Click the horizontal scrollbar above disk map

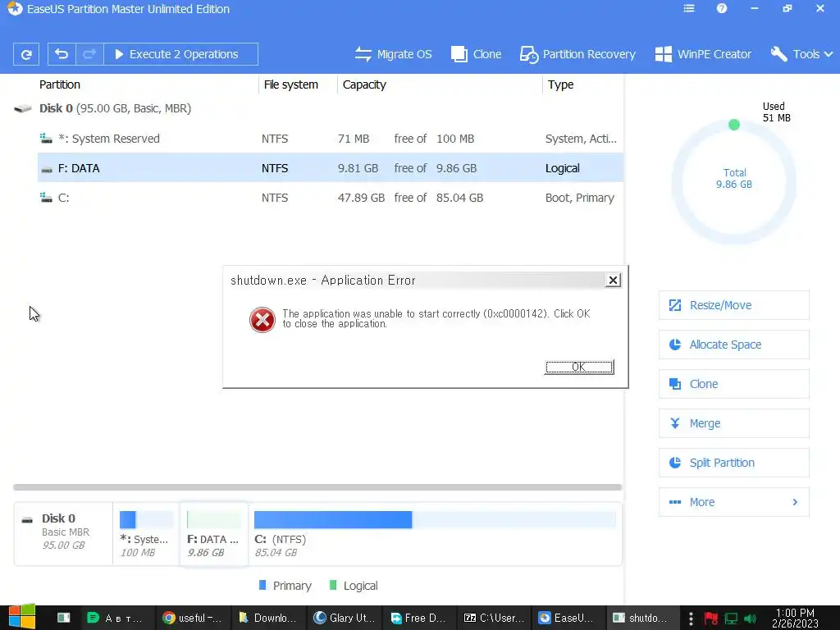(x=317, y=487)
